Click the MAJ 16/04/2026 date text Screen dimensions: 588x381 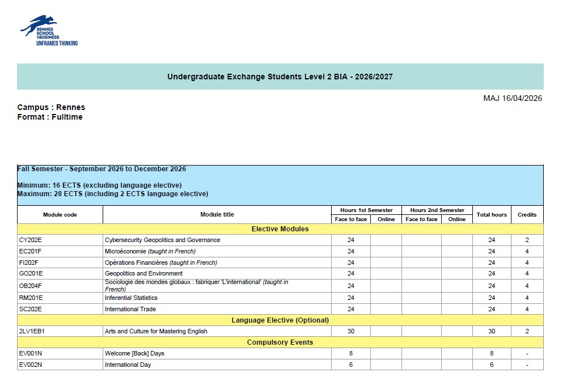click(x=513, y=98)
